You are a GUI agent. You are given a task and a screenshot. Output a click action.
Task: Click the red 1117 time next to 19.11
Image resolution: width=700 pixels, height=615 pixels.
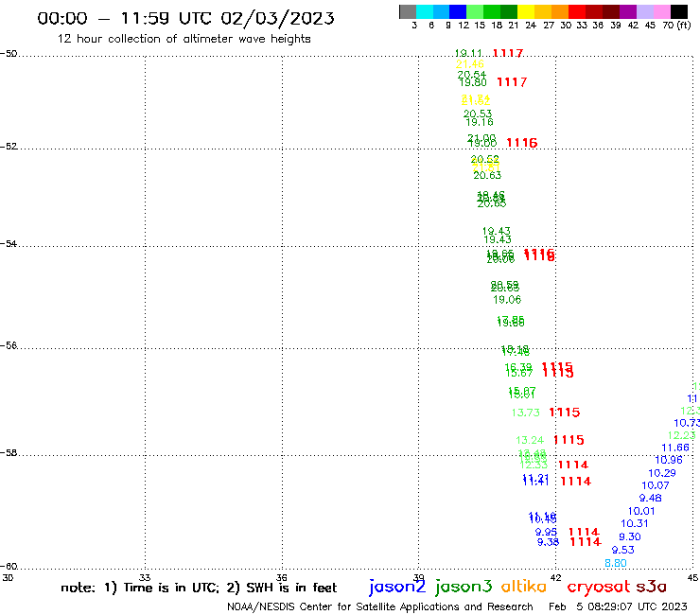pos(508,53)
